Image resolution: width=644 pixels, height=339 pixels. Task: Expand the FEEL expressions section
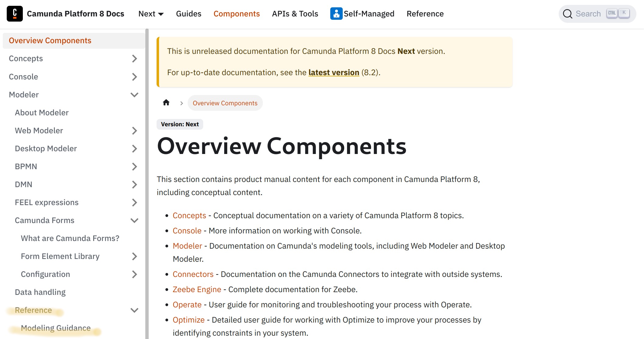[x=134, y=202]
